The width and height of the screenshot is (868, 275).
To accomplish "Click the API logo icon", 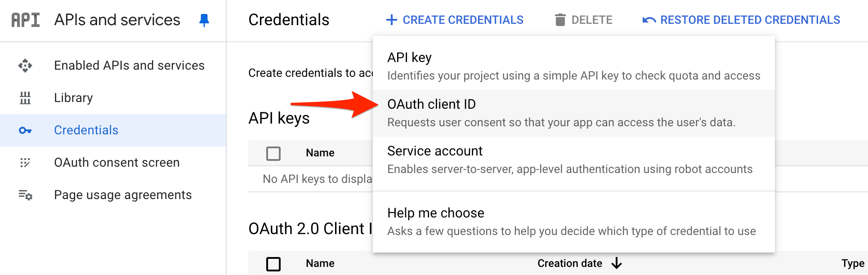I will [x=26, y=20].
